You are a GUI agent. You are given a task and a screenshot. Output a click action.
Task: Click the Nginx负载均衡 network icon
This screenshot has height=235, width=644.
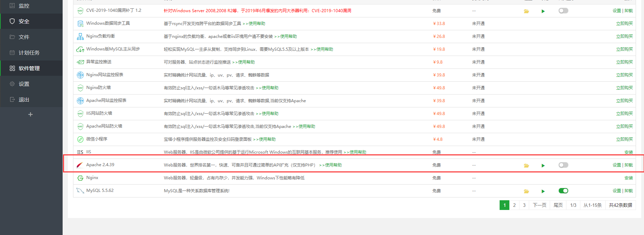point(80,37)
